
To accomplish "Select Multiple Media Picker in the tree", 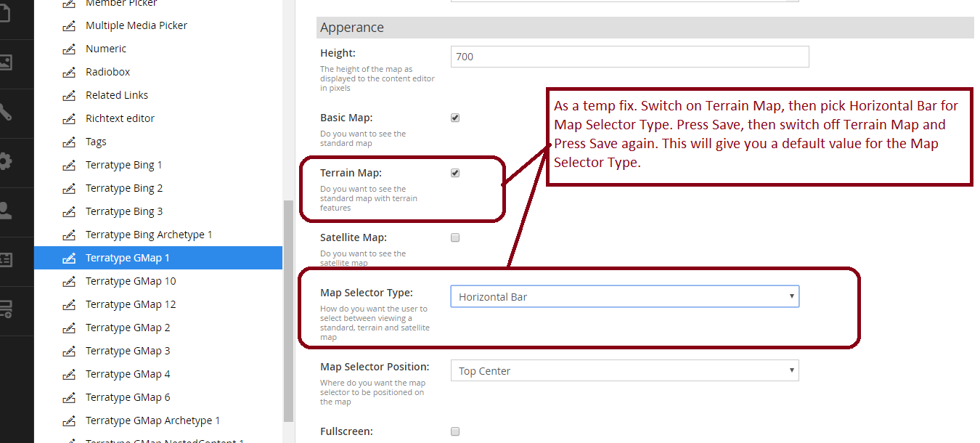I will coord(136,25).
